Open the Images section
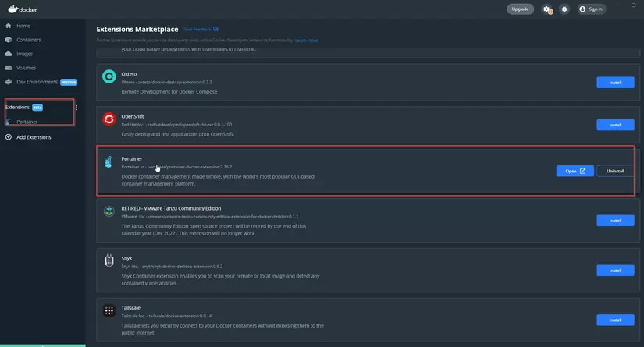This screenshot has width=644, height=347. tap(24, 54)
